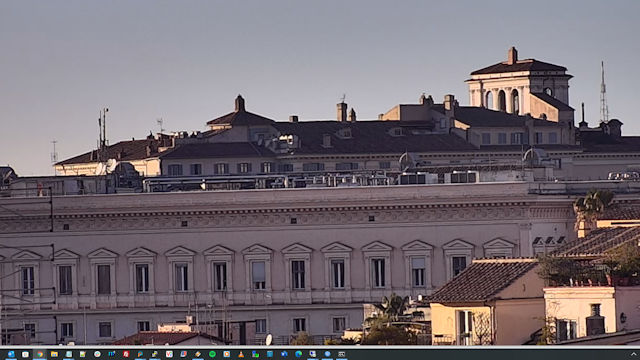
Task: Open the notepad icon with green pencil
Action: [x=83, y=354]
